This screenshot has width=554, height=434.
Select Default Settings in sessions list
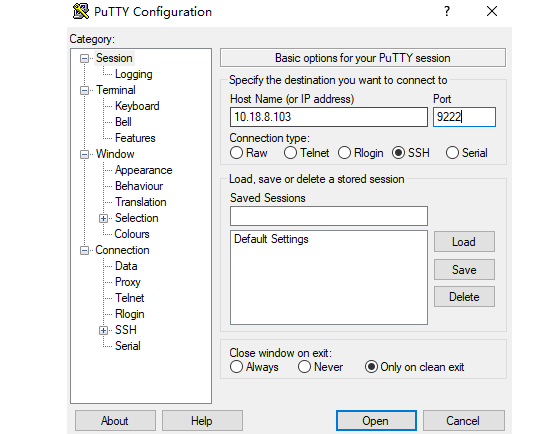pyautogui.click(x=271, y=239)
